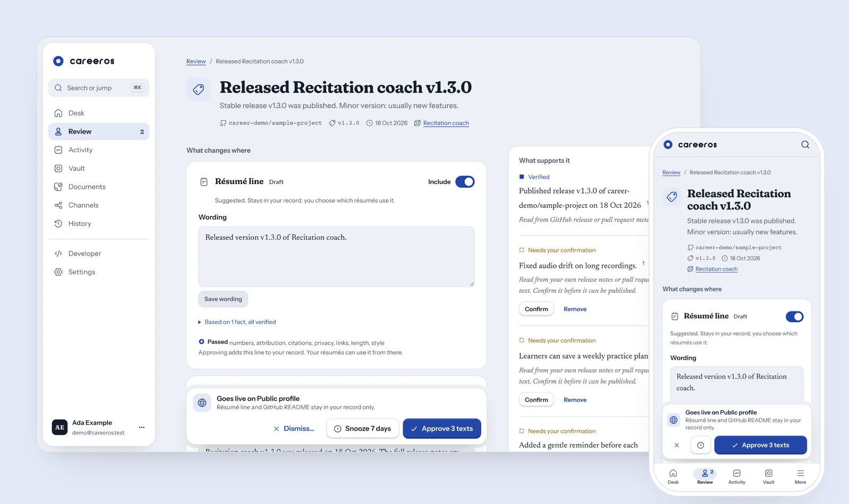The image size is (849, 504).
Task: Click into the Wording text area on desktop
Action: pyautogui.click(x=336, y=257)
